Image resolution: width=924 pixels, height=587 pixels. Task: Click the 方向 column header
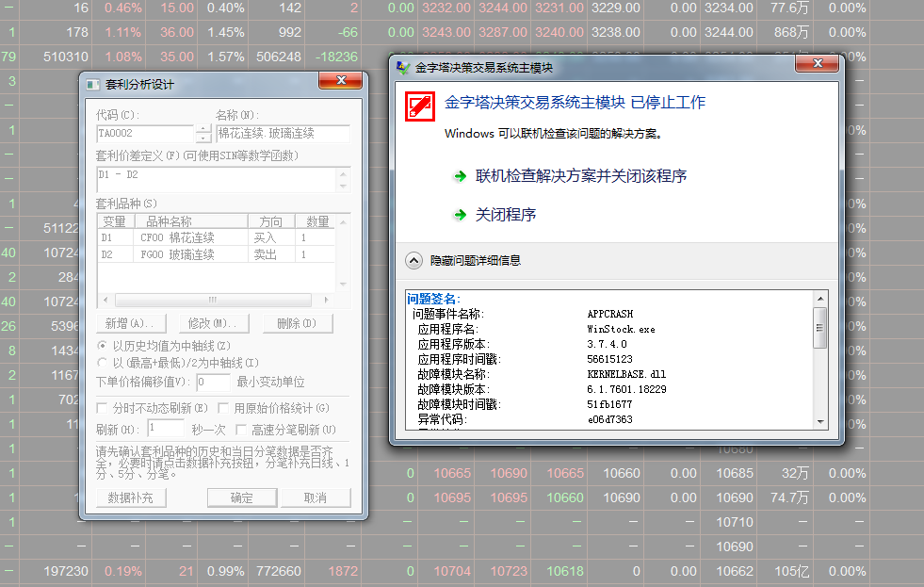pyautogui.click(x=271, y=221)
